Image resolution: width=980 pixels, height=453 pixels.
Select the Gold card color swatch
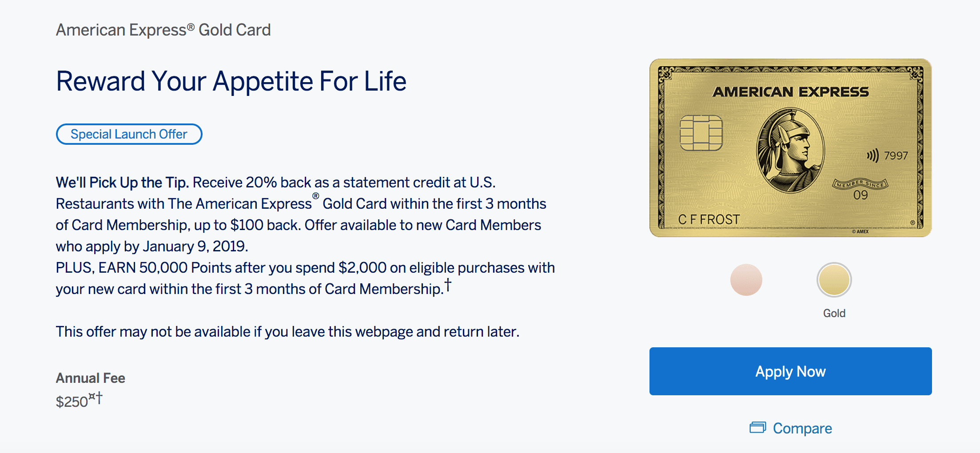[834, 280]
